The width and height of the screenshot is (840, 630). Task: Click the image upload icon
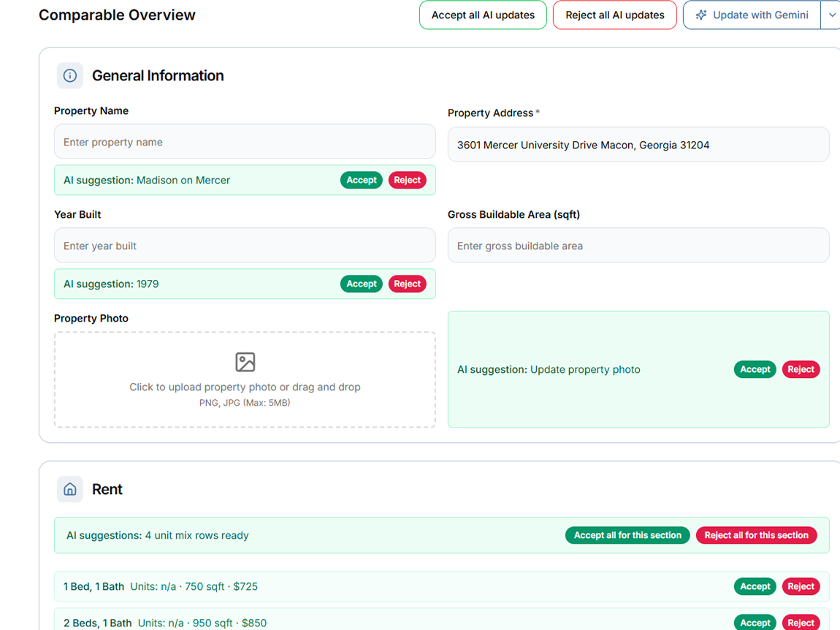245,362
